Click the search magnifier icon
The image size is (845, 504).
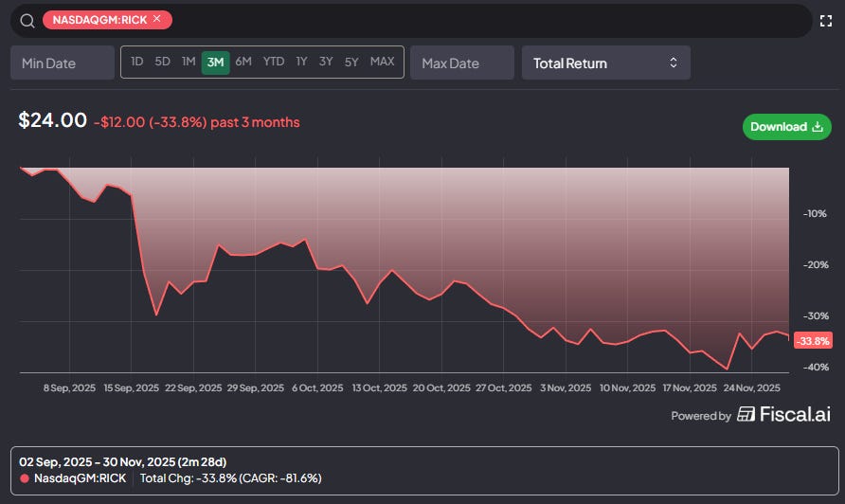coord(27,21)
